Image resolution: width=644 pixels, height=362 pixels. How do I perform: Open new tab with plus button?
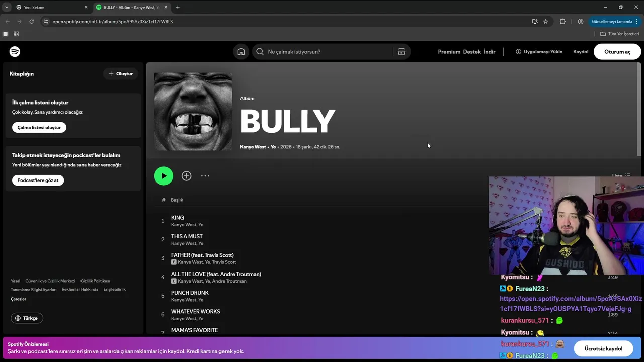[x=178, y=7]
